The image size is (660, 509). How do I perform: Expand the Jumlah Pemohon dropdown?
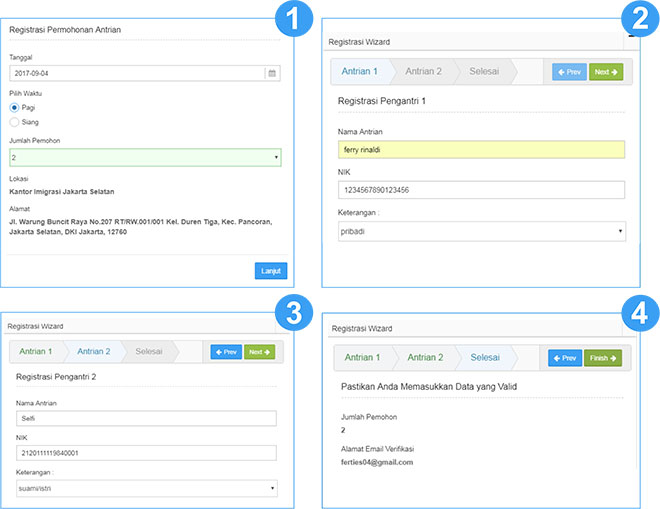pyautogui.click(x=145, y=158)
